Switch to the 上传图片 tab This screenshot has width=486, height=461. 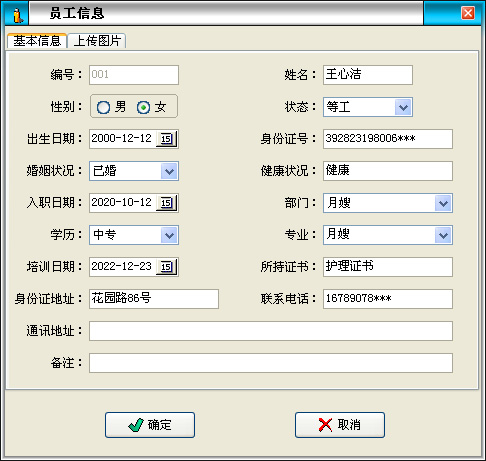pyautogui.click(x=97, y=41)
